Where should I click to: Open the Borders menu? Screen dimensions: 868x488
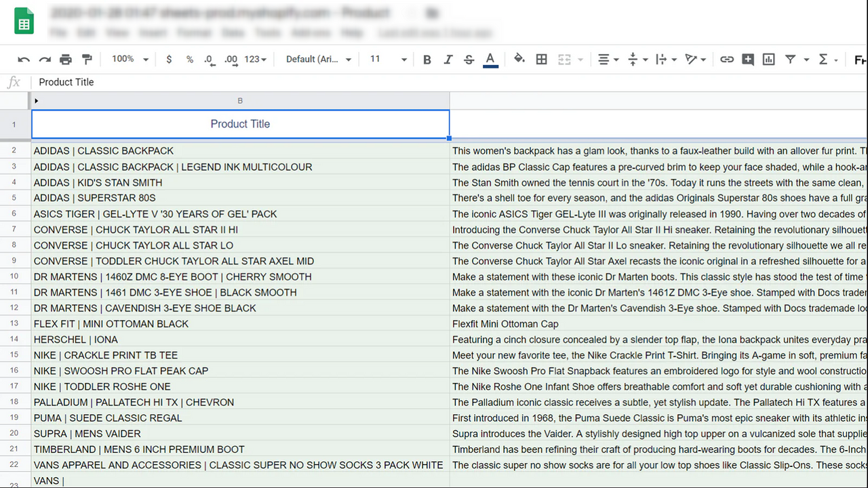click(541, 59)
